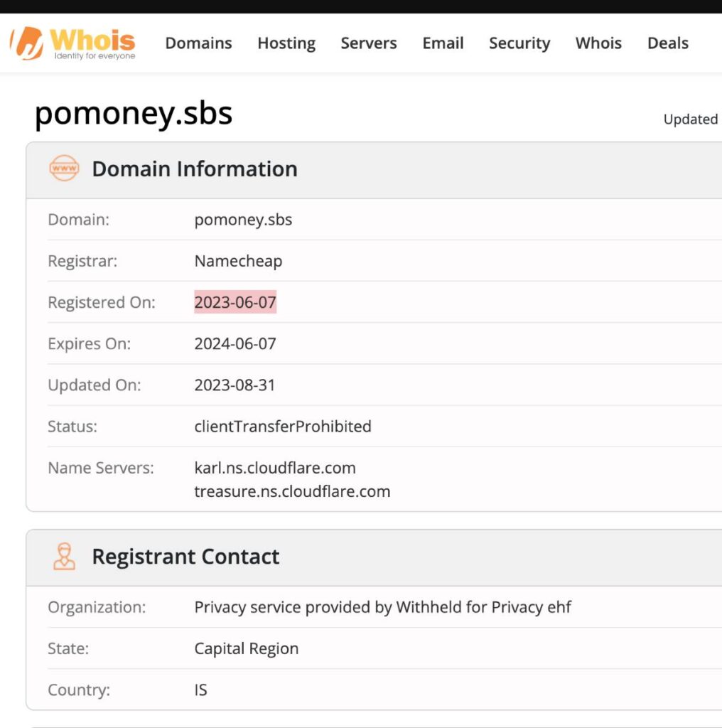Open the Domains navigation item

[x=198, y=43]
